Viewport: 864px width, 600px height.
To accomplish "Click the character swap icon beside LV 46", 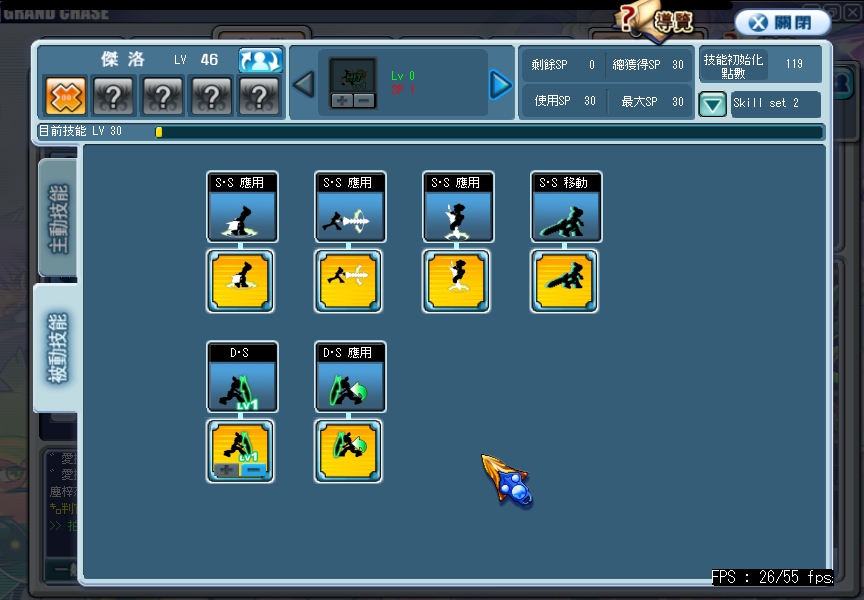I will click(x=261, y=60).
